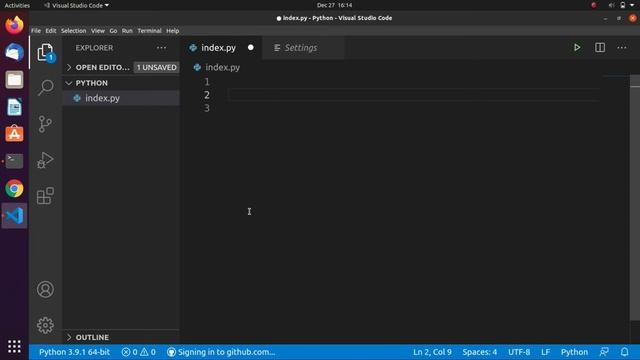Click line number 3 in the gutter

pos(207,108)
